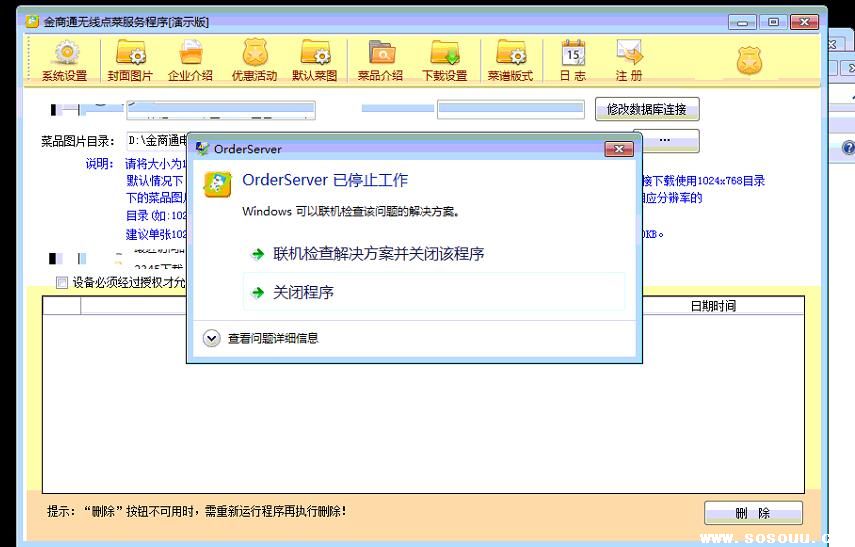
Task: Choose 关闭程序 in the crash dialog
Action: (x=434, y=292)
